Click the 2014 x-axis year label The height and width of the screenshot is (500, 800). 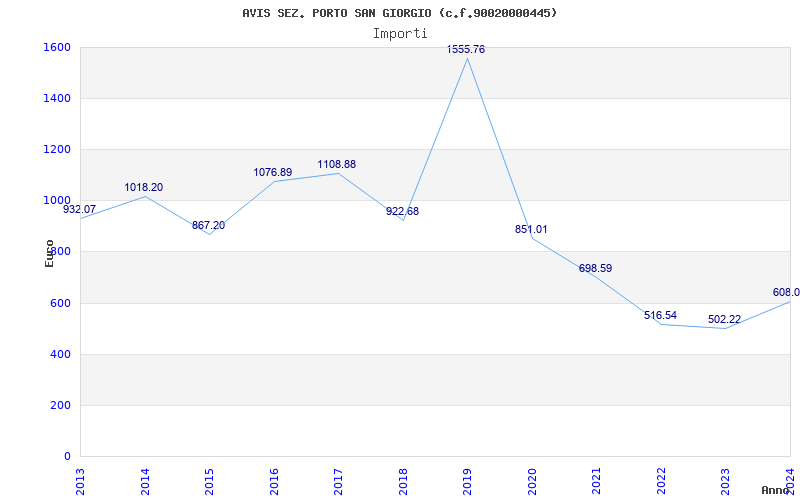[x=145, y=482]
